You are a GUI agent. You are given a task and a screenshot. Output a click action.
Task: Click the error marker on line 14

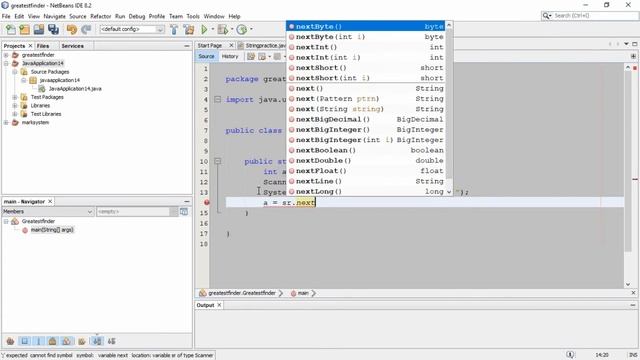click(x=207, y=202)
